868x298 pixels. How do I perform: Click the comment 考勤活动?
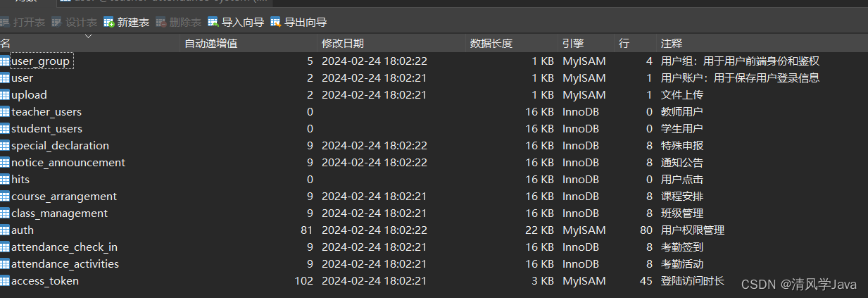[682, 264]
